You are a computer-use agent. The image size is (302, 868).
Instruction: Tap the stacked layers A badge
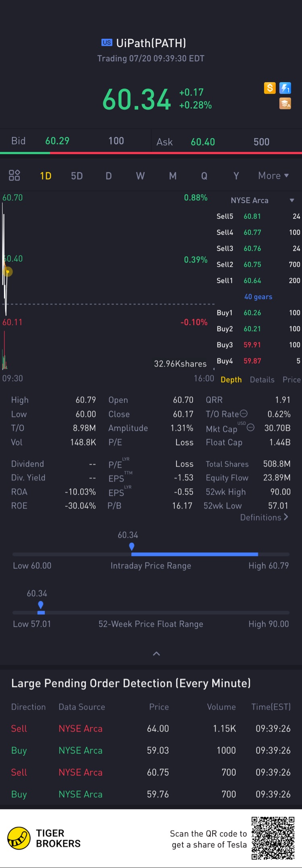pyautogui.click(x=285, y=104)
